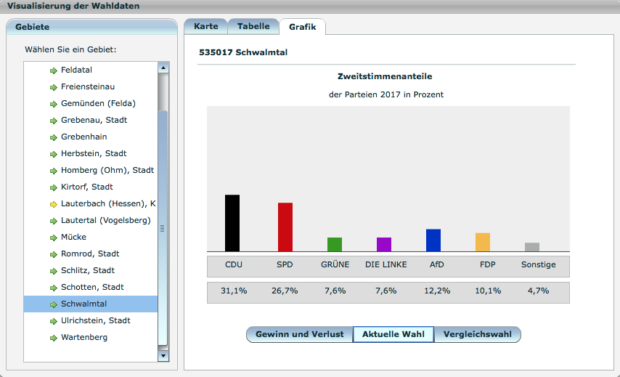Click the arrow icon beside Schwalmtal entry
Screen dimensions: 620x377
click(x=53, y=305)
